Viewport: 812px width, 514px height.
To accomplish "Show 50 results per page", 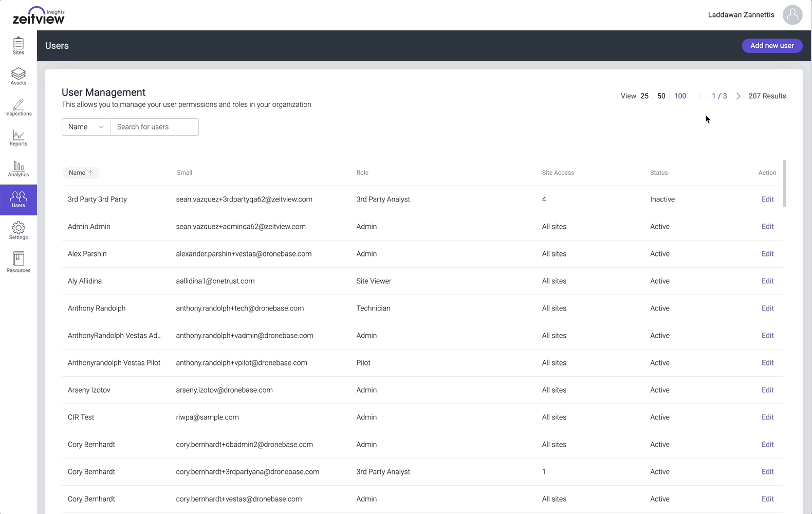I will 661,96.
